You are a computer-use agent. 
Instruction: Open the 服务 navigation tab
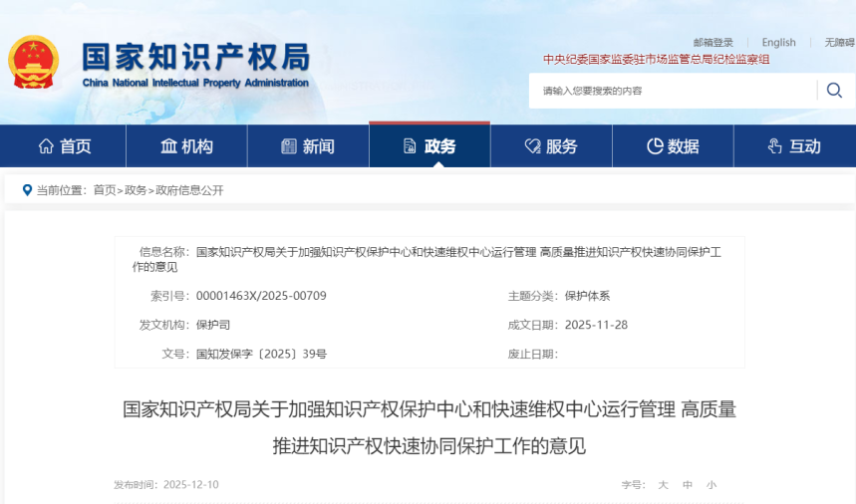[x=551, y=146]
